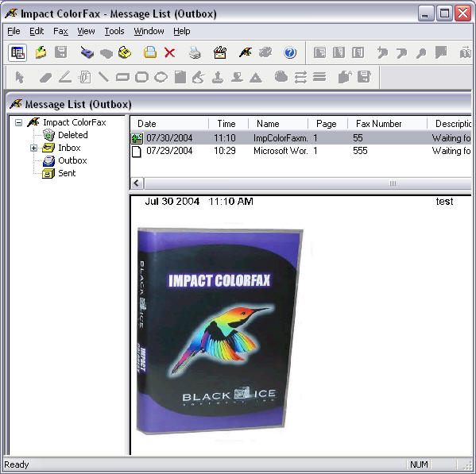Click the blank page icon in 07/29/2004 row
The height and width of the screenshot is (474, 476).
[x=137, y=151]
